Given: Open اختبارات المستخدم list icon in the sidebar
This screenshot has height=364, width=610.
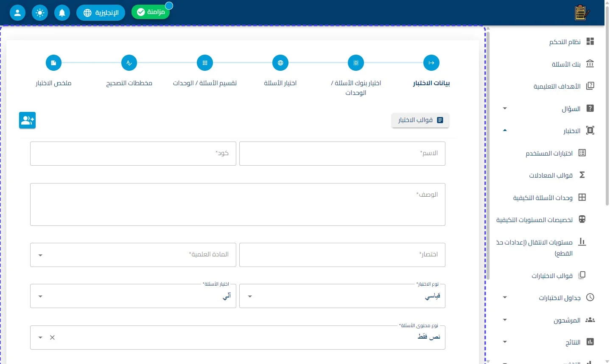Looking at the screenshot, I should pos(582,153).
